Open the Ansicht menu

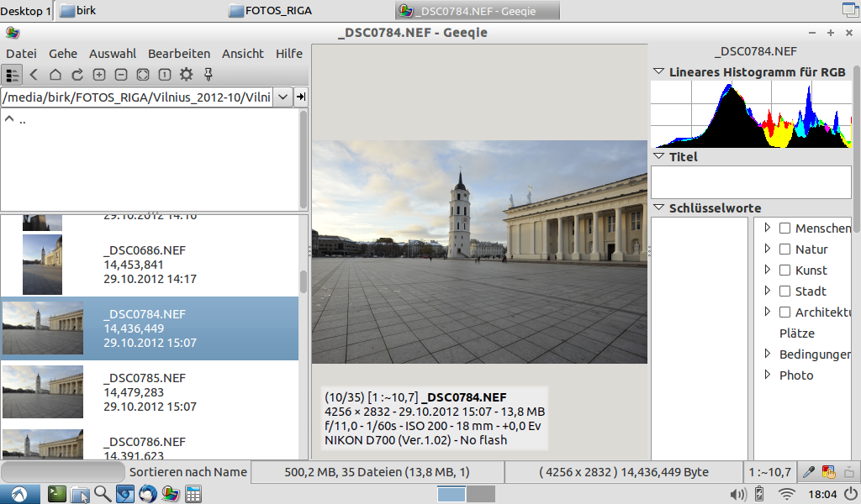[243, 54]
